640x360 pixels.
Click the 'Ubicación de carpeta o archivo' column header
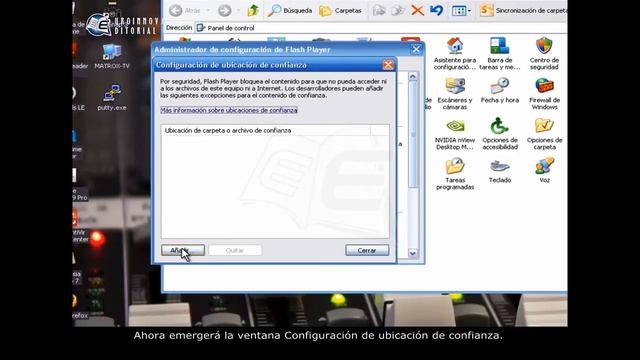click(x=265, y=131)
